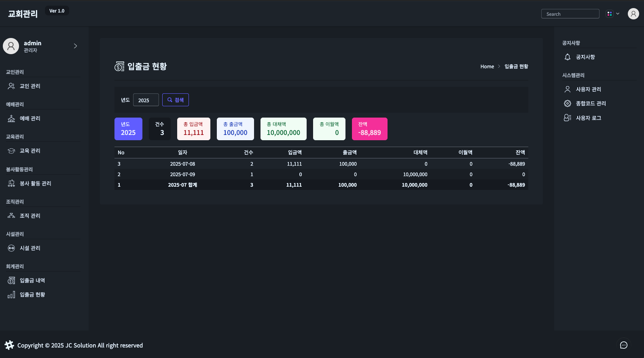644x358 pixels.
Task: Click the 시설 관리 icon
Action: coord(11,248)
